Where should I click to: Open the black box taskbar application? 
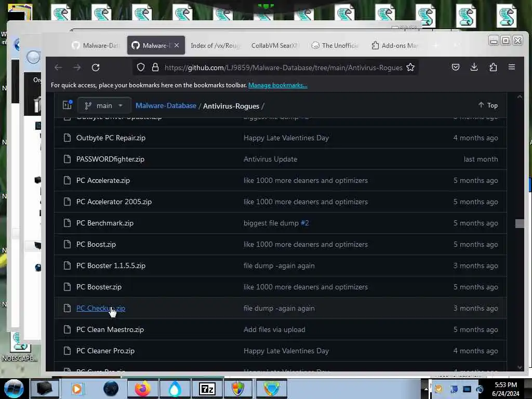pyautogui.click(x=45, y=389)
